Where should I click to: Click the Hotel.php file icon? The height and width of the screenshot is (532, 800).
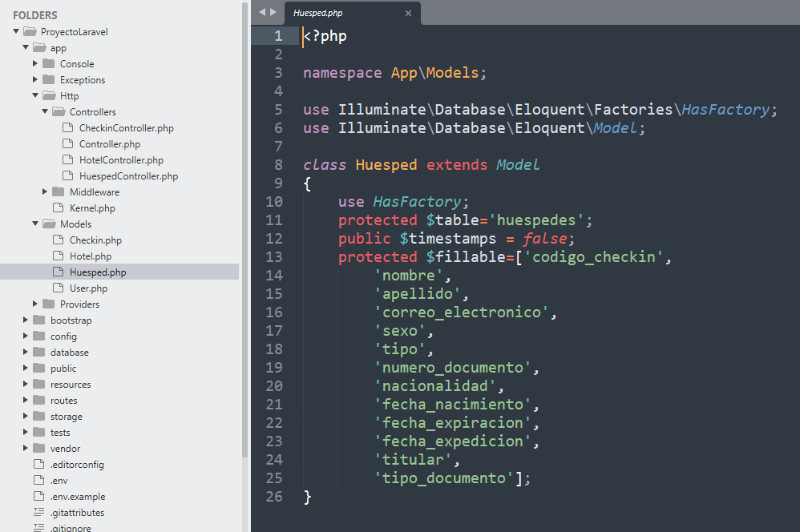pyautogui.click(x=58, y=256)
